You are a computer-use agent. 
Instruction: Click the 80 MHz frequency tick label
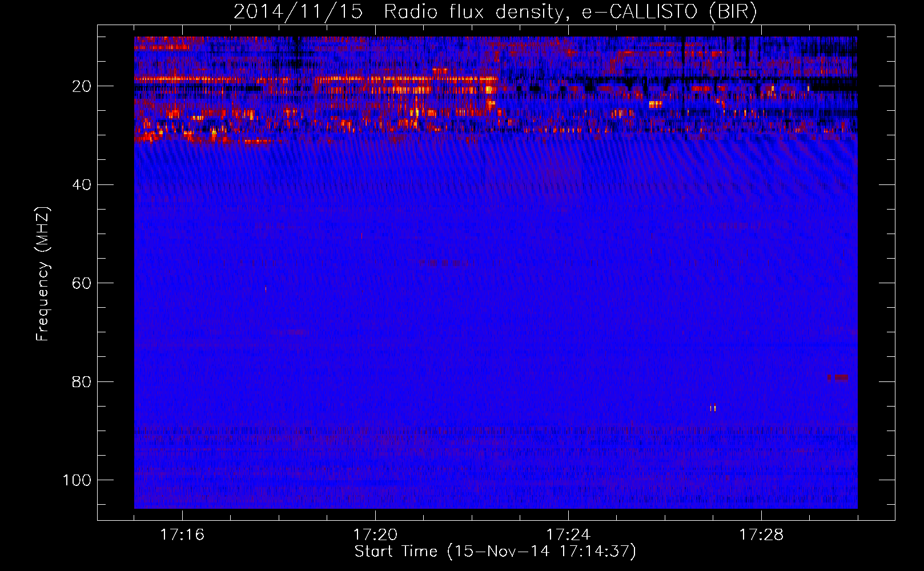tap(82, 381)
